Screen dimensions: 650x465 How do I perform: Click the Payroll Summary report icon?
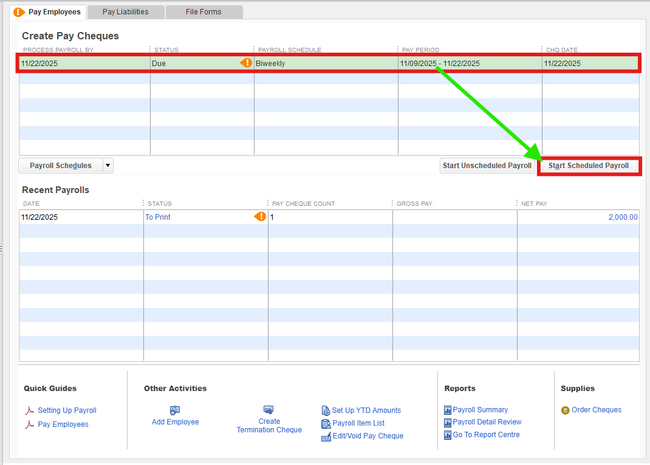pyautogui.click(x=448, y=410)
